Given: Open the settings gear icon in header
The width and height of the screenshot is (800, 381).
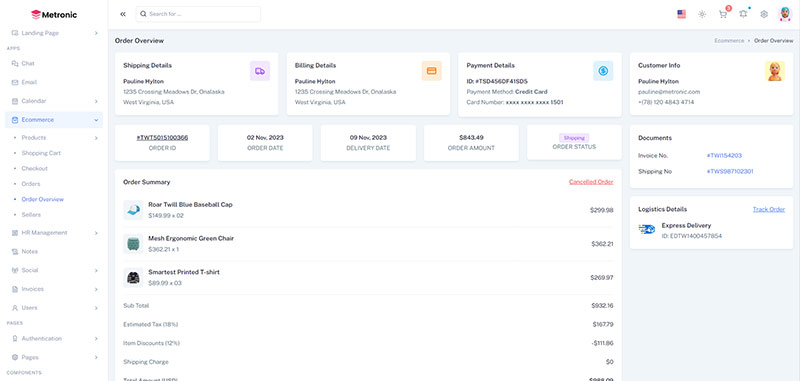Looking at the screenshot, I should (x=764, y=14).
